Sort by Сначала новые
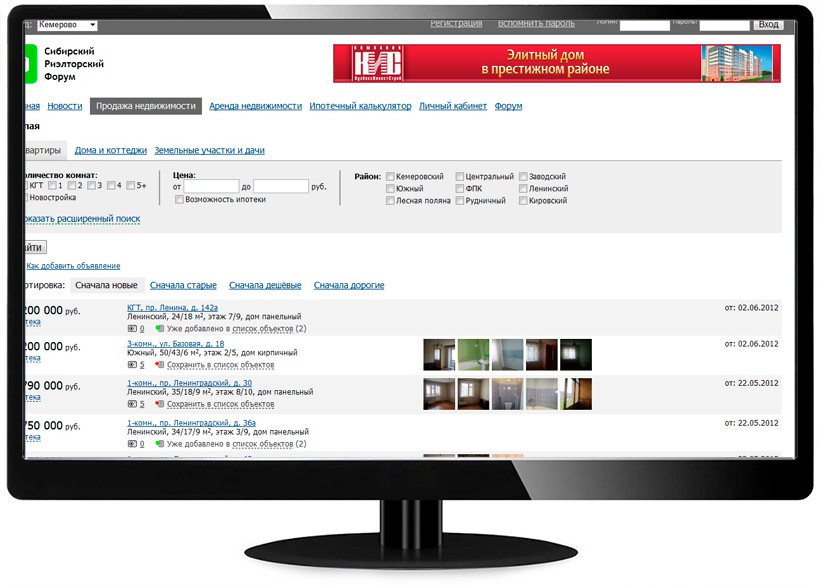 coord(106,285)
